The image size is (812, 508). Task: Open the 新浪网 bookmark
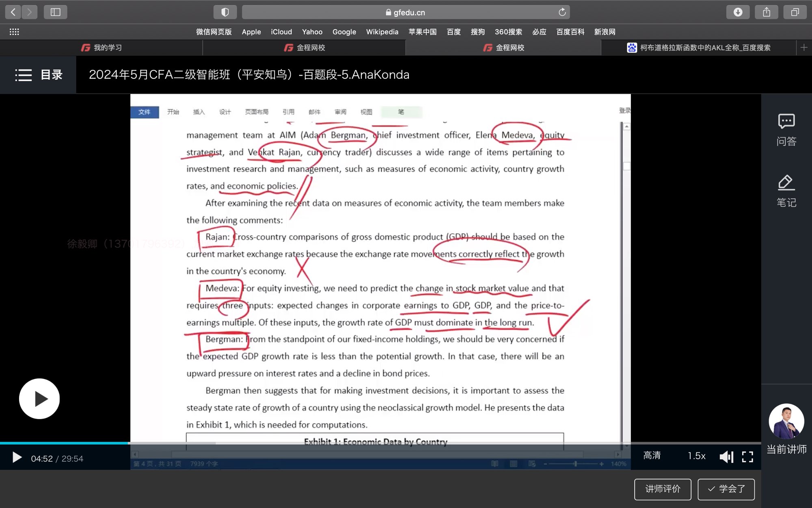click(605, 32)
